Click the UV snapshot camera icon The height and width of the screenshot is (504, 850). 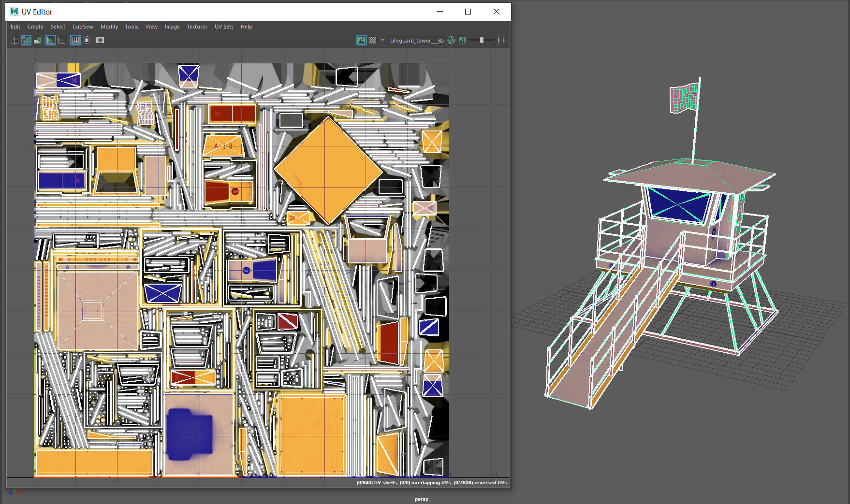[100, 40]
